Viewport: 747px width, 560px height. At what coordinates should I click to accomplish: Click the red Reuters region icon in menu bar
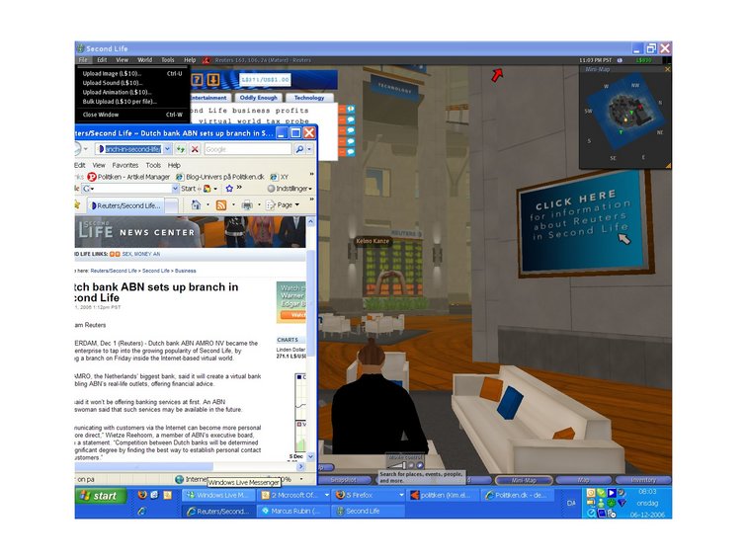207,60
